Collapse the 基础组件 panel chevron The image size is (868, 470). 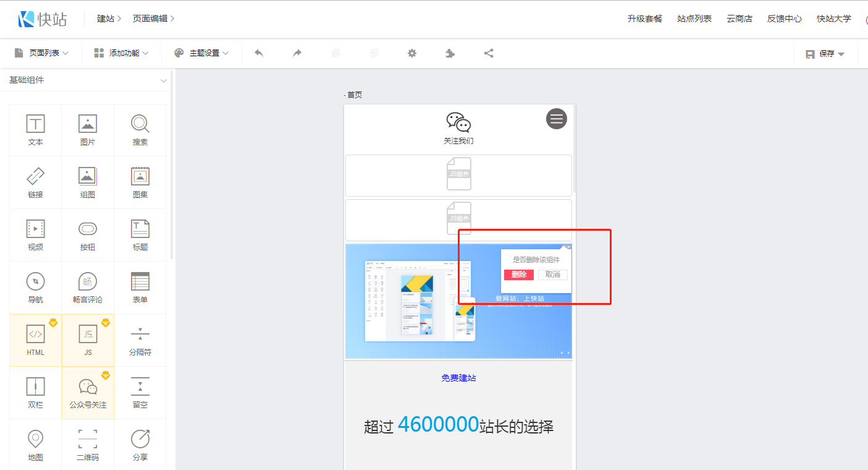(163, 80)
